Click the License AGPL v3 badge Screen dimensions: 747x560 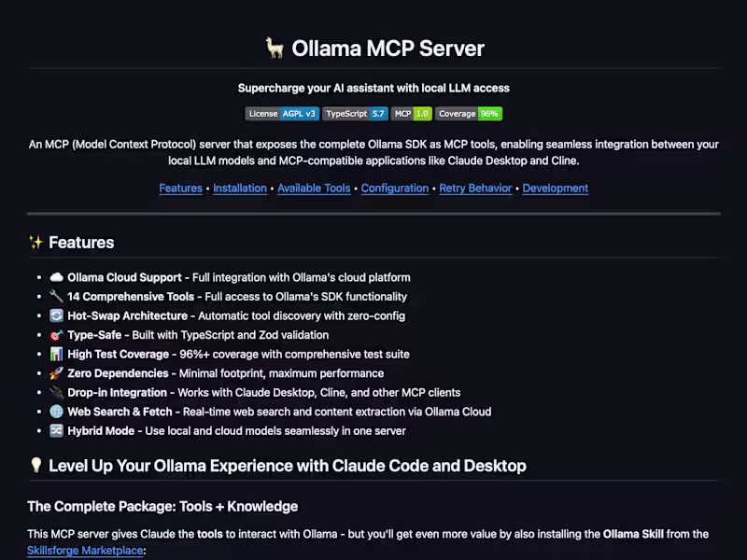281,113
